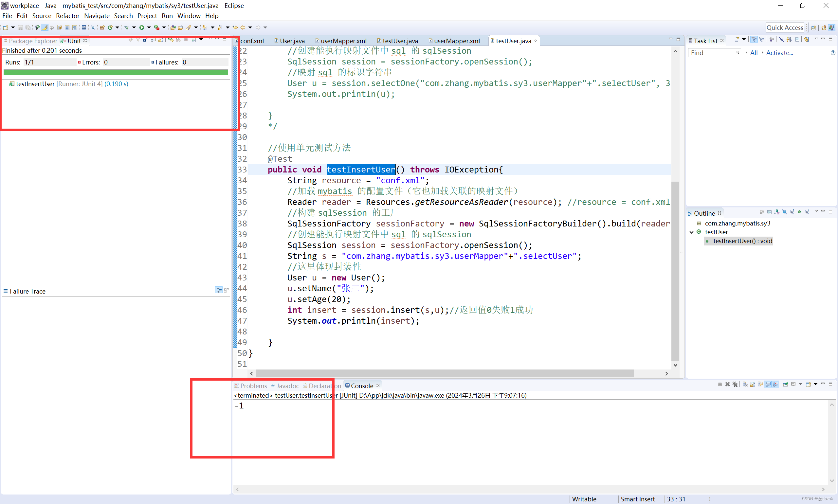Screen dimensions: 838x504
Task: Click the Back navigation arrow in toolbar
Action: 243,27
